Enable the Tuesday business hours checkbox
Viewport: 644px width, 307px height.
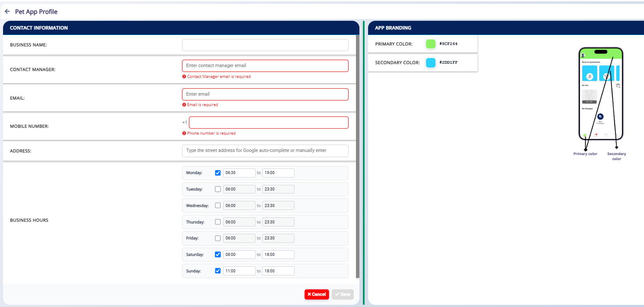tap(218, 189)
